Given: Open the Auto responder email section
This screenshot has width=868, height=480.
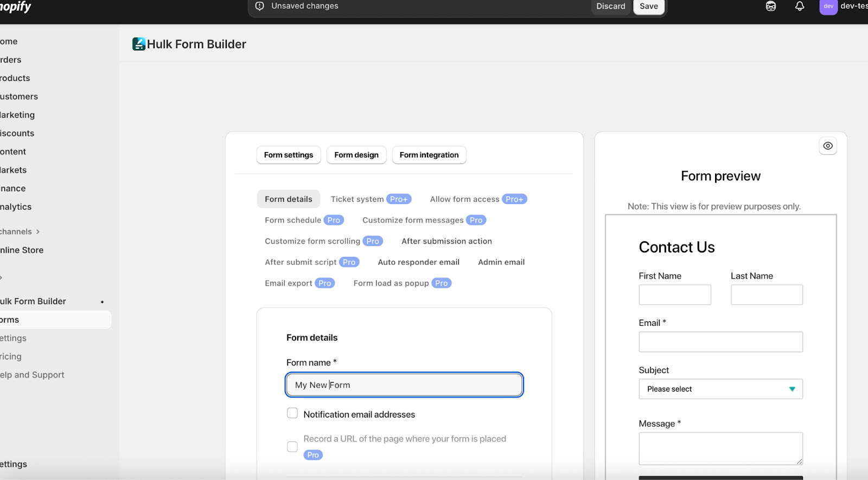Looking at the screenshot, I should point(419,262).
